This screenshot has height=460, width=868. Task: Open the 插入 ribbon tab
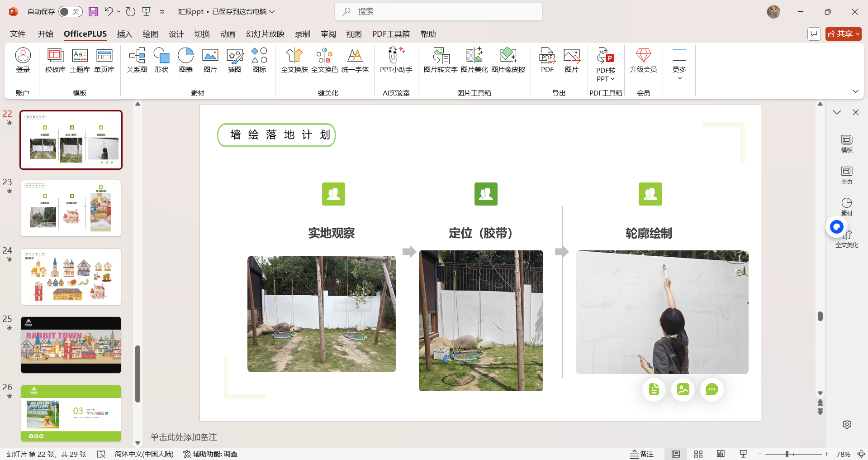click(x=124, y=34)
